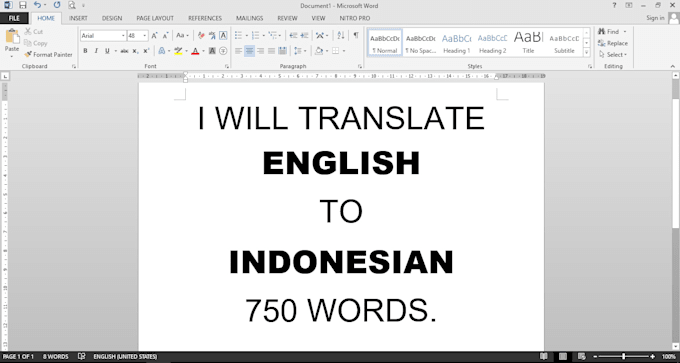Open the numbering list dropdown

point(264,36)
